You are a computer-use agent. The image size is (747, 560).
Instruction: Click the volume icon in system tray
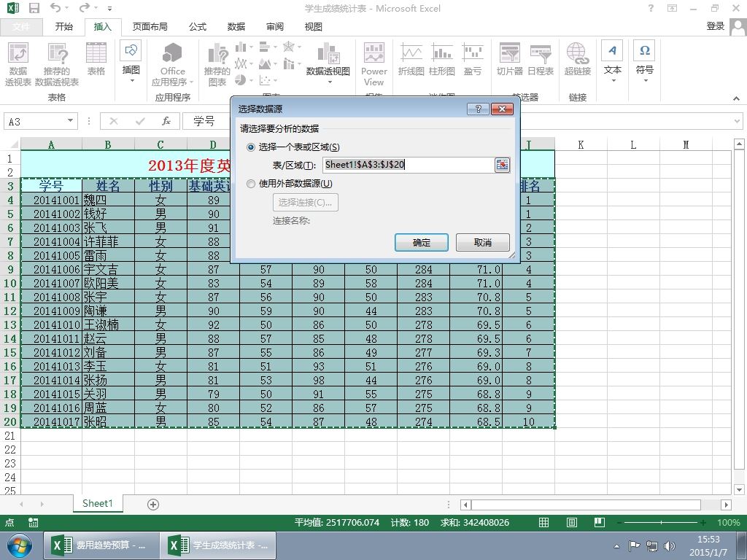click(670, 546)
